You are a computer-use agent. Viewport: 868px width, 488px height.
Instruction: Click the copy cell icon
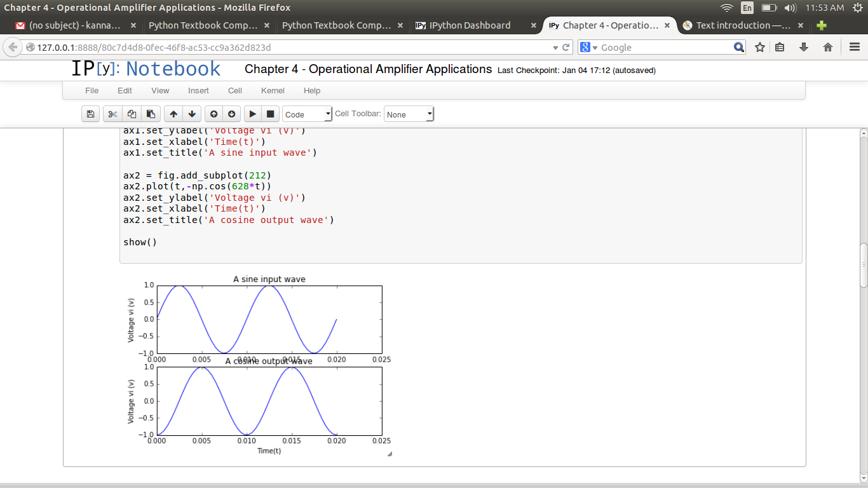point(132,114)
